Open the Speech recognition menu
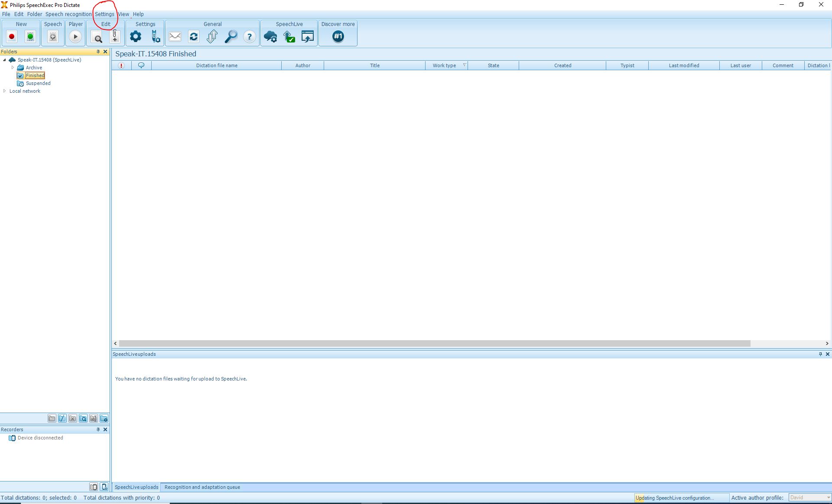 pyautogui.click(x=68, y=14)
